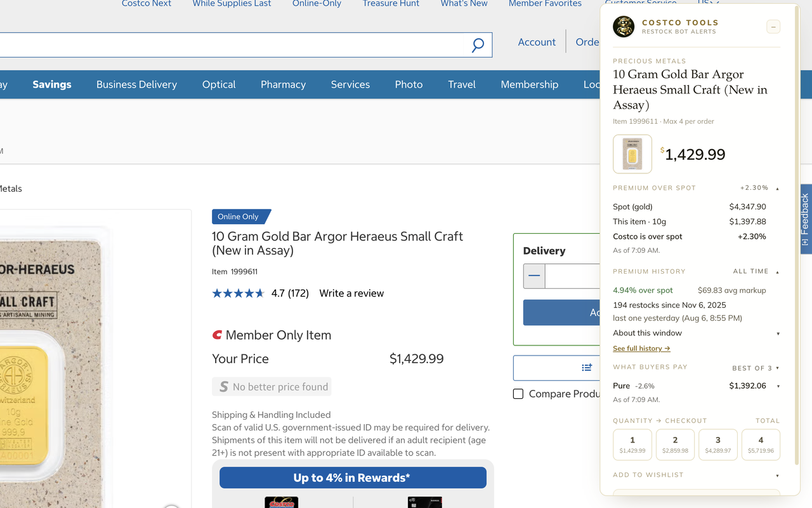
Task: Open the Best of 3 dropdown
Action: point(756,368)
